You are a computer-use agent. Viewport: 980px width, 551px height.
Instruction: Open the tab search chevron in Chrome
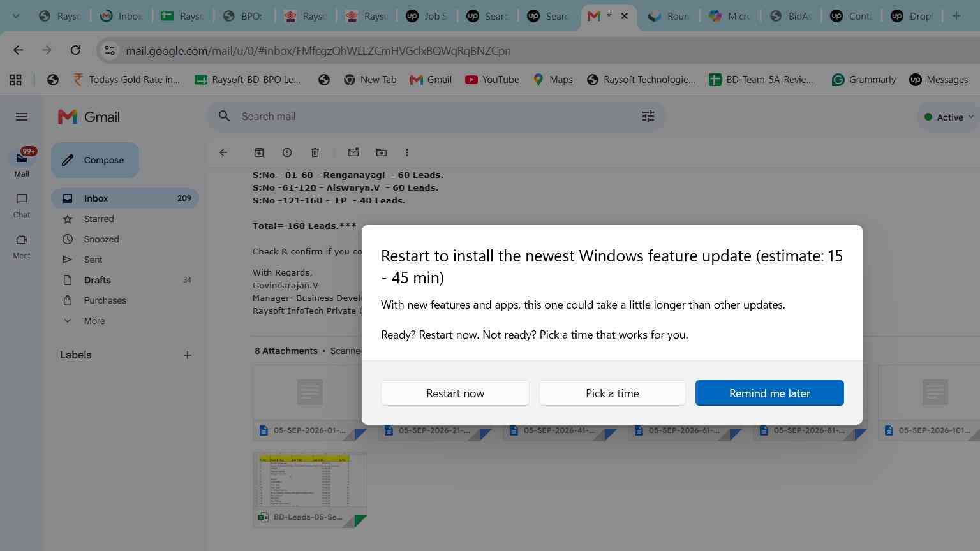click(16, 16)
